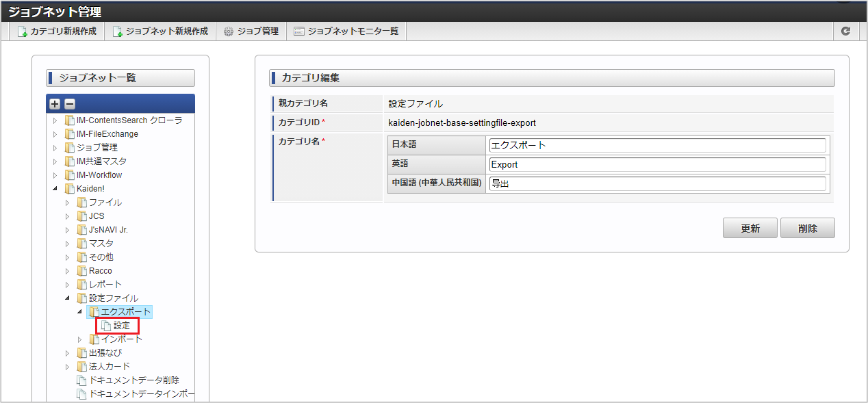Open ジョブネットモニタ一覧 from the toolbar
This screenshot has height=403, width=868.
point(346,31)
